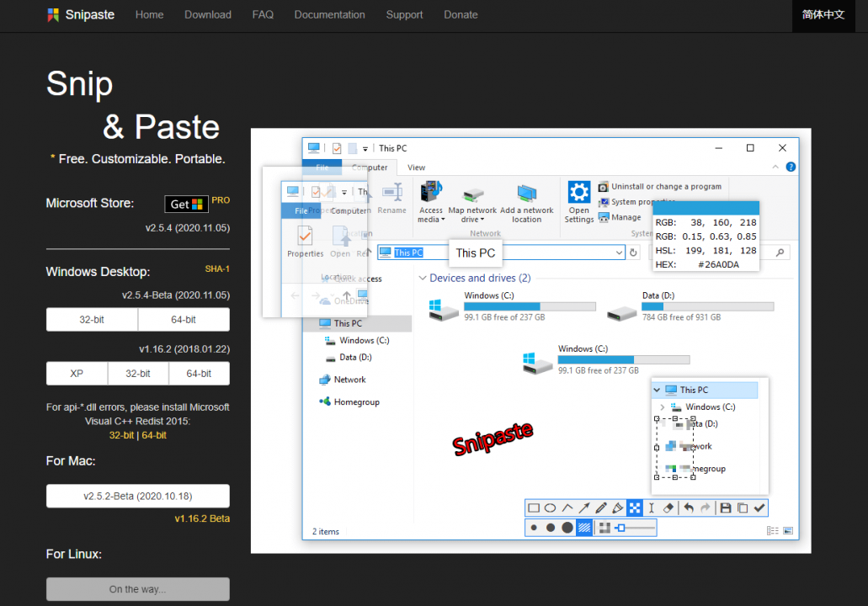Choose the medium brush size dot
Screen dimensions: 868x606
tap(551, 528)
